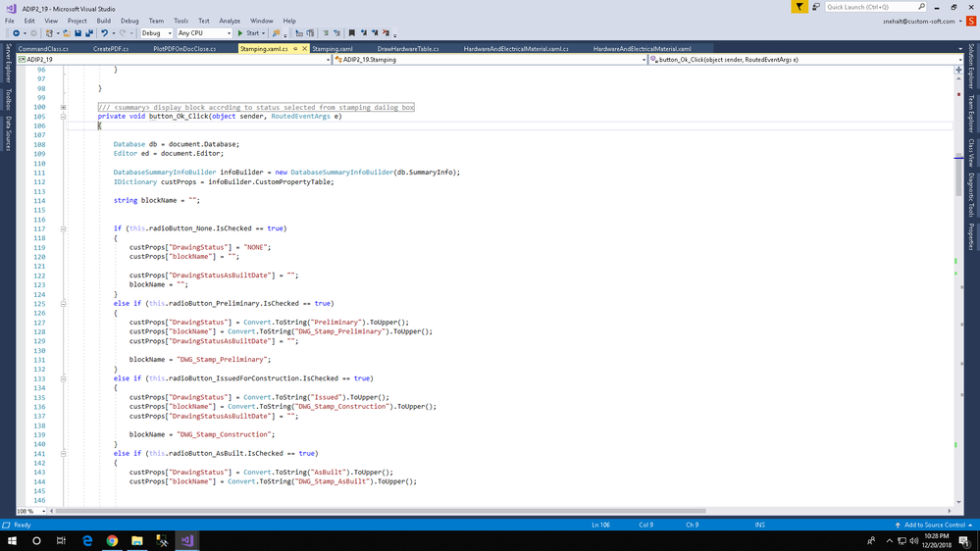Click the Navigate Backward arrow icon
The width and height of the screenshot is (980, 551).
click(16, 33)
